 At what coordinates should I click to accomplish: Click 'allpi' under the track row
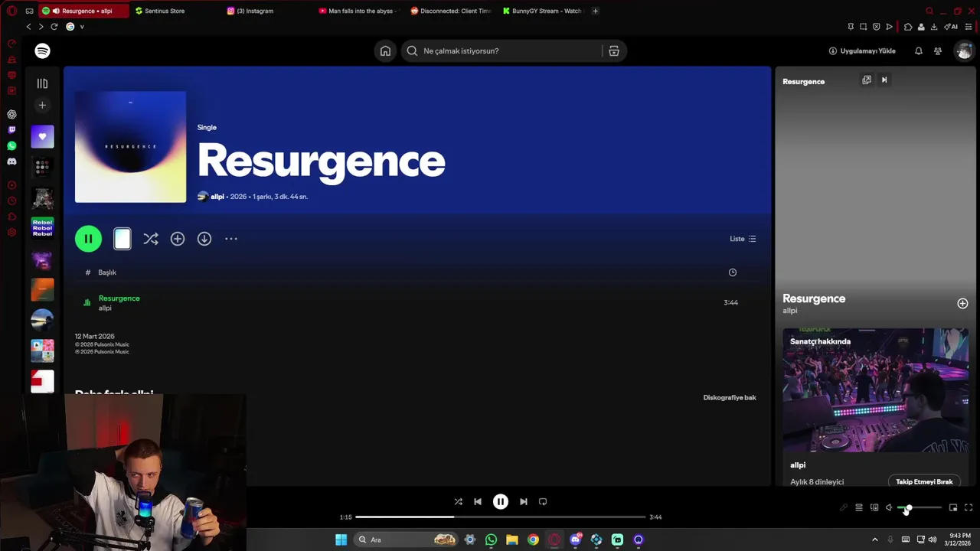pyautogui.click(x=105, y=308)
